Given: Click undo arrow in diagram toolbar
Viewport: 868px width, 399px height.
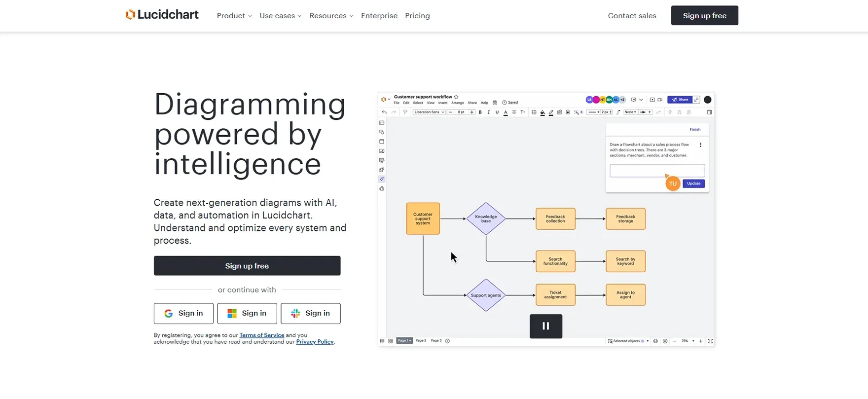Looking at the screenshot, I should 384,112.
